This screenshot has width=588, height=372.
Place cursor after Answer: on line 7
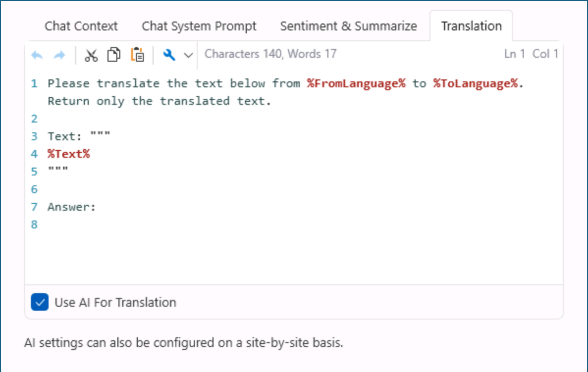[x=97, y=207]
